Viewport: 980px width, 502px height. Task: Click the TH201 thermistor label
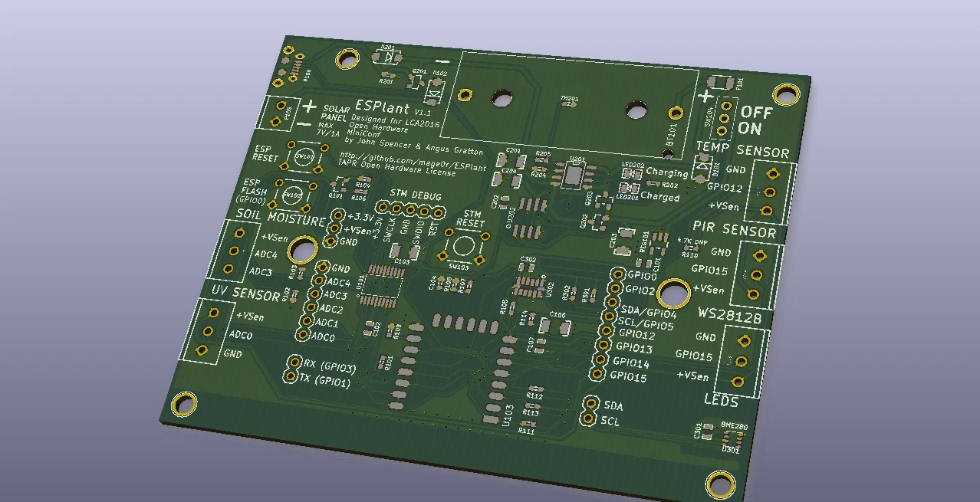569,99
